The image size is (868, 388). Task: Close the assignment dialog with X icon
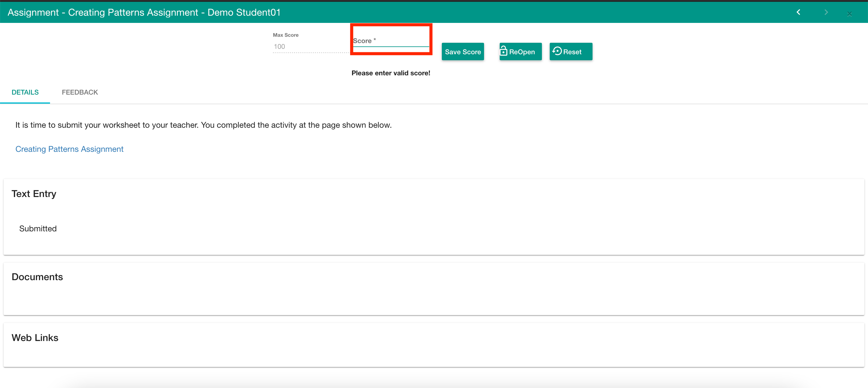pos(849,14)
